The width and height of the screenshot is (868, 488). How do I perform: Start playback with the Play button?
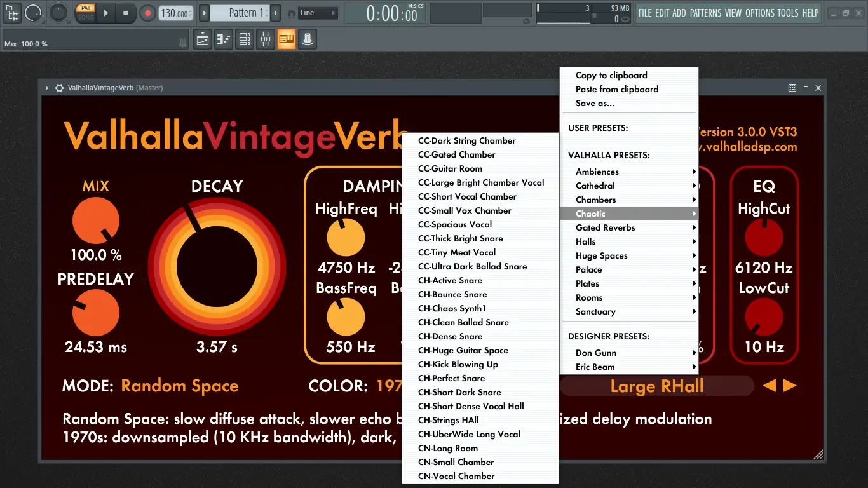106,13
